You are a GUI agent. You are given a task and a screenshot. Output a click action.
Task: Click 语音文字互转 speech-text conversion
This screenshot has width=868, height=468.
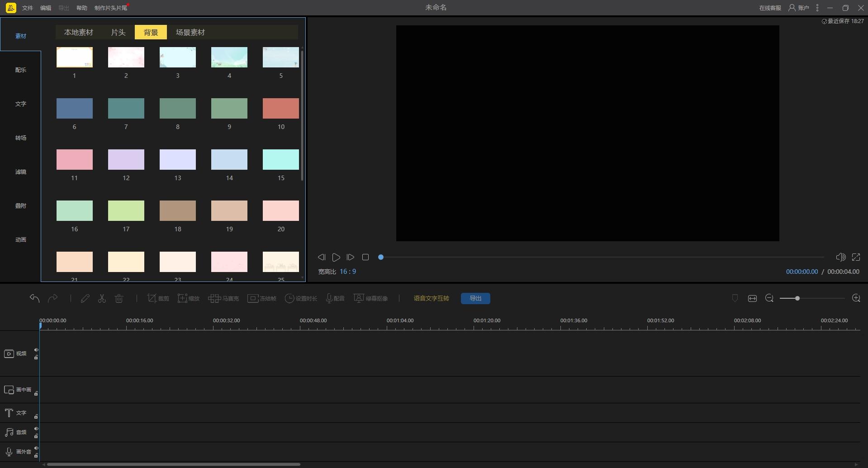click(432, 298)
